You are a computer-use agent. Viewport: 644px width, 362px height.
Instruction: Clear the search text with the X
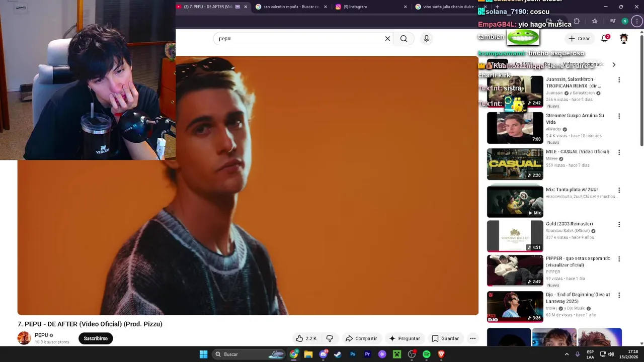(387, 38)
